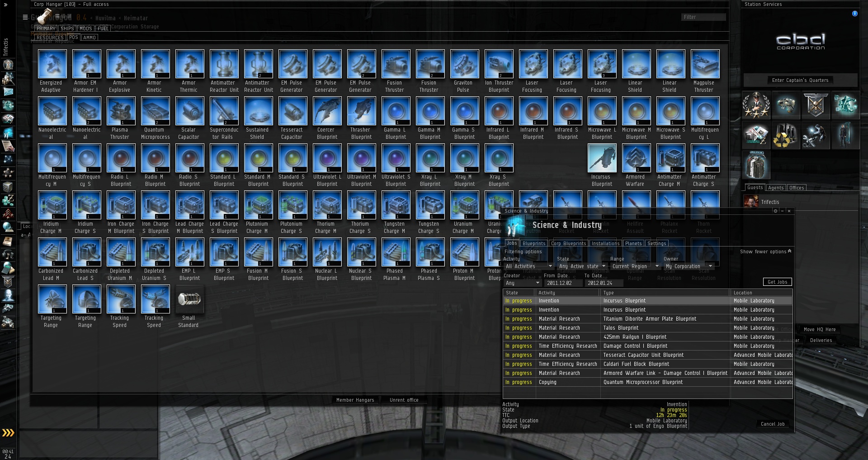
Task: Select the Talos Blueprint job row
Action: coord(648,328)
